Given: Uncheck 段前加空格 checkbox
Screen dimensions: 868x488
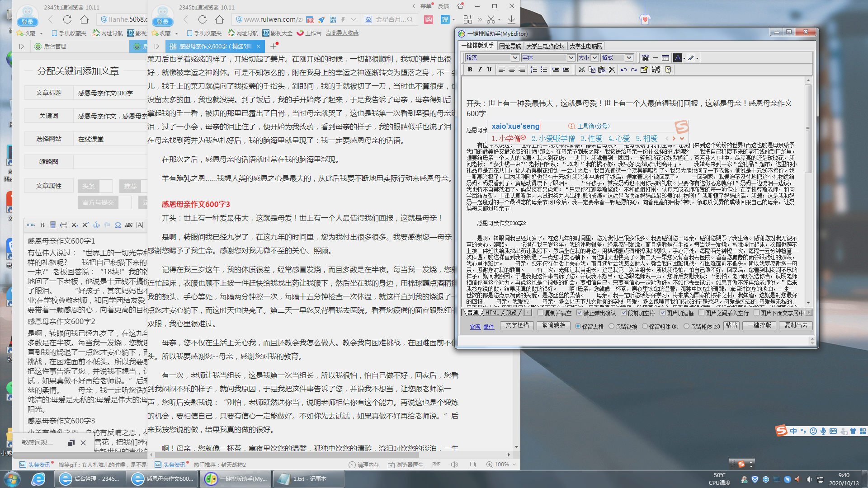Looking at the screenshot, I should [x=623, y=313].
